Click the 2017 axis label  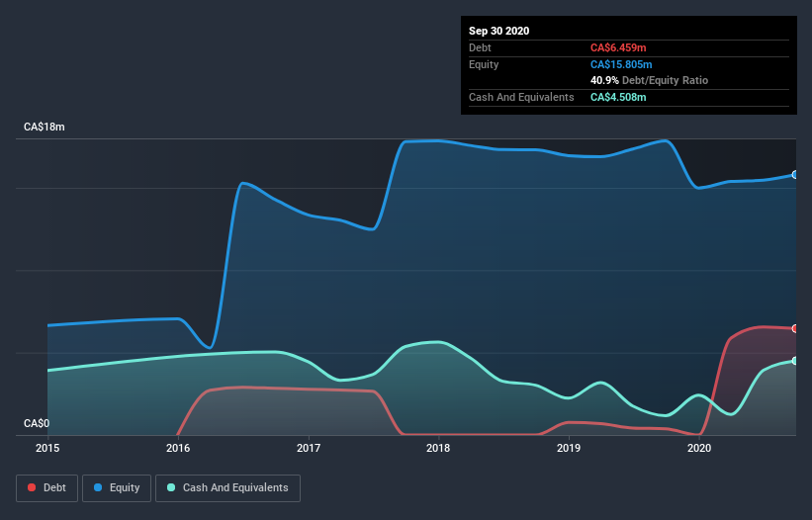309,448
